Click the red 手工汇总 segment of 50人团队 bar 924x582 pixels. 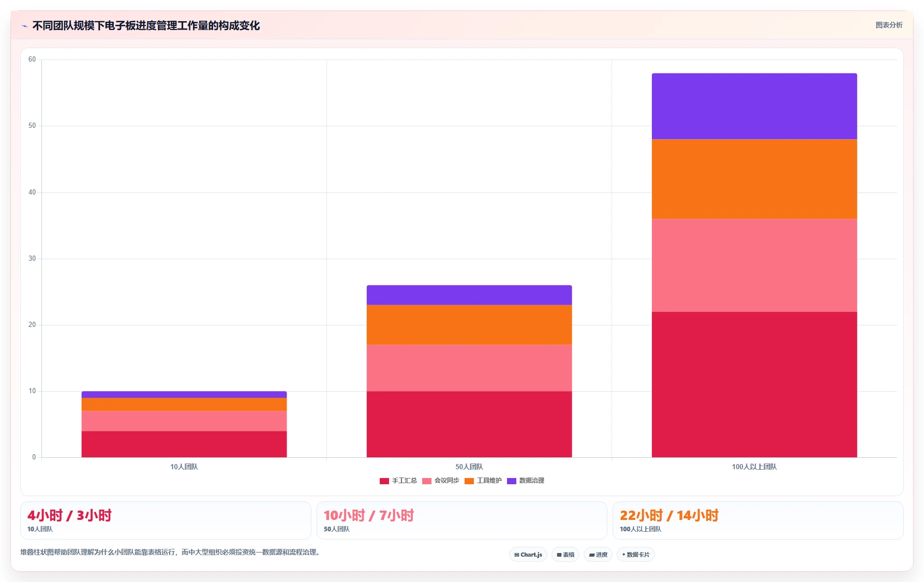coord(469,424)
